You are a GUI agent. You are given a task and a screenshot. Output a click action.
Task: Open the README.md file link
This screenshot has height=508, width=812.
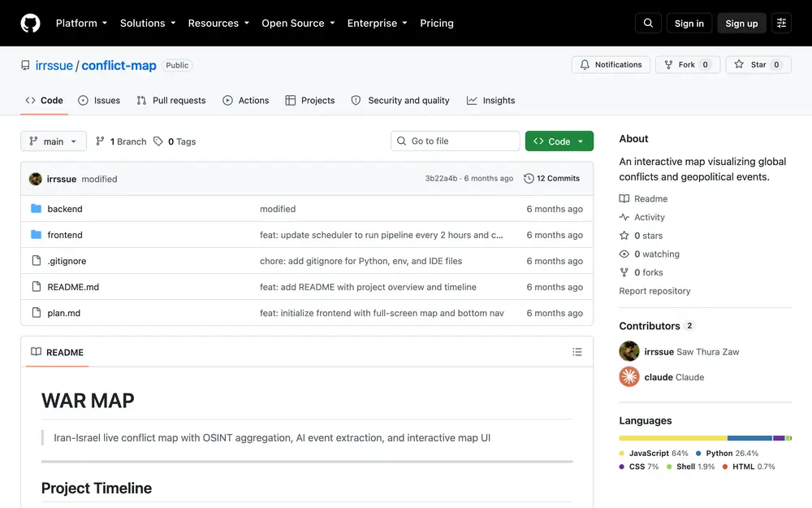tap(73, 287)
